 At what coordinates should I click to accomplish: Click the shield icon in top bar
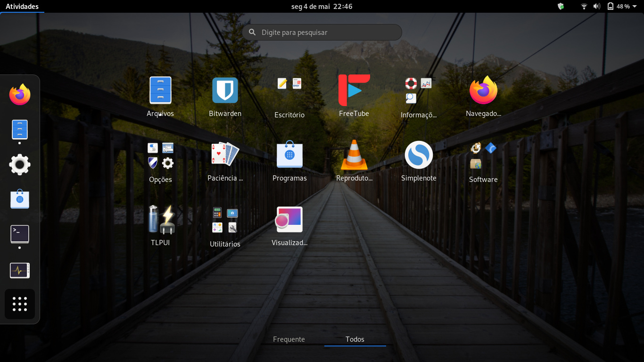click(561, 6)
